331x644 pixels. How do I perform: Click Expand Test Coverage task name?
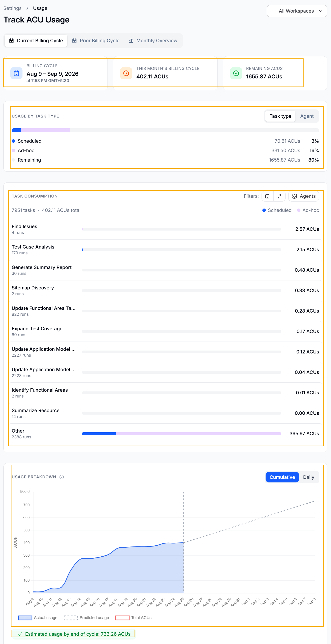click(37, 329)
